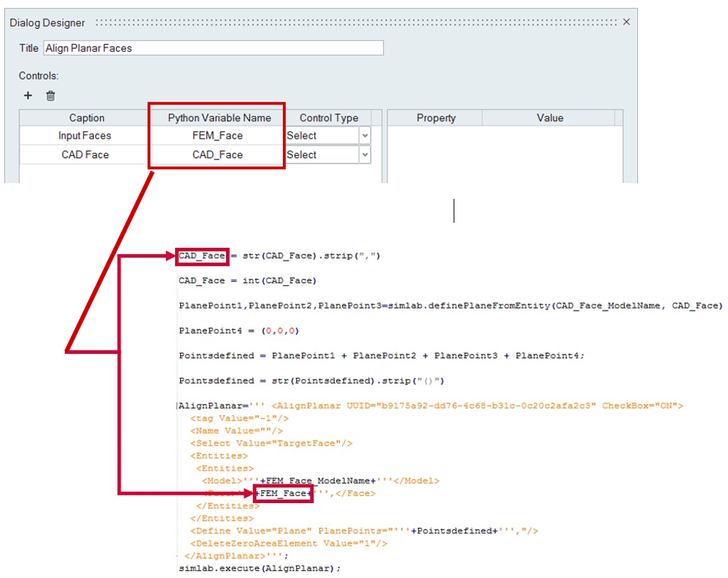Click the highlighted FEM_Face variable in the code
This screenshot has height=578, width=728.
click(x=283, y=493)
